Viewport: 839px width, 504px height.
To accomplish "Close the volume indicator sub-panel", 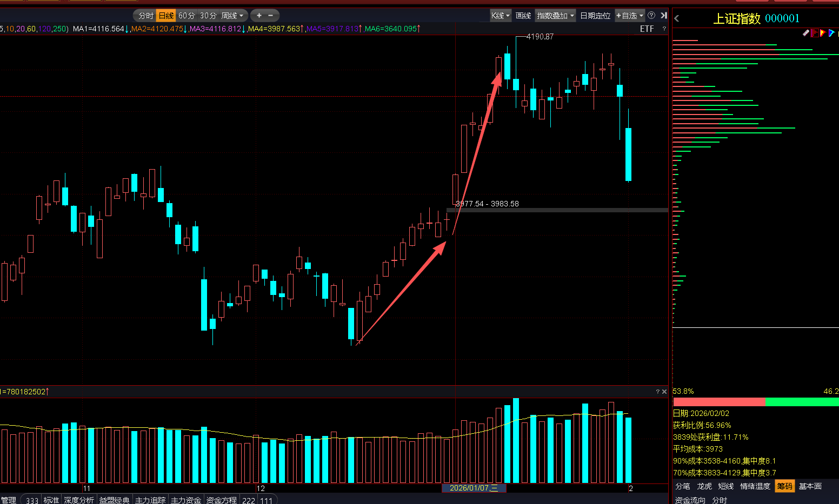I will click(664, 392).
